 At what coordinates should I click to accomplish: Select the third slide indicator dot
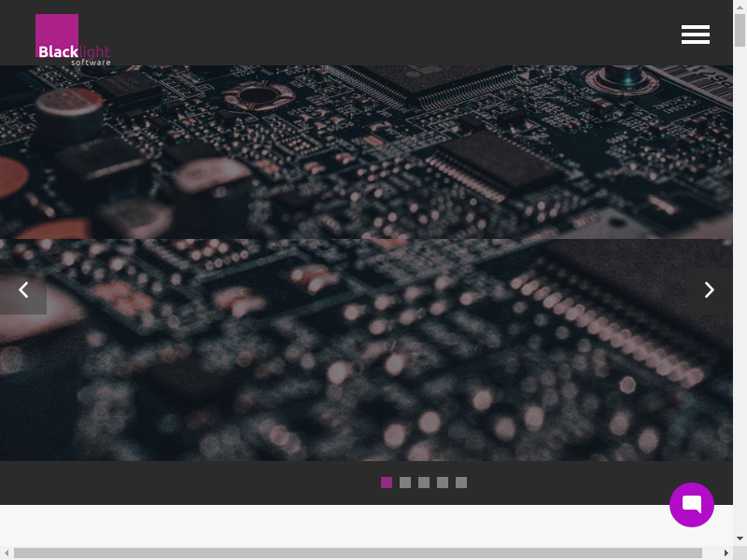[x=424, y=483]
